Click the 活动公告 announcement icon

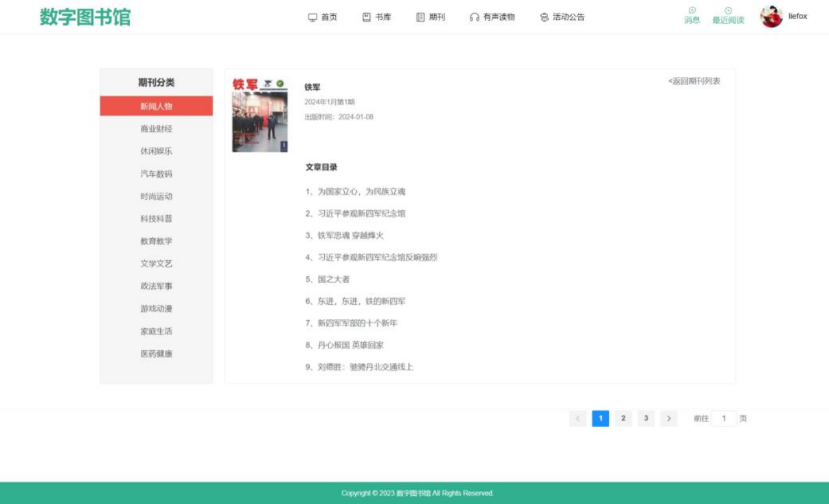point(544,18)
